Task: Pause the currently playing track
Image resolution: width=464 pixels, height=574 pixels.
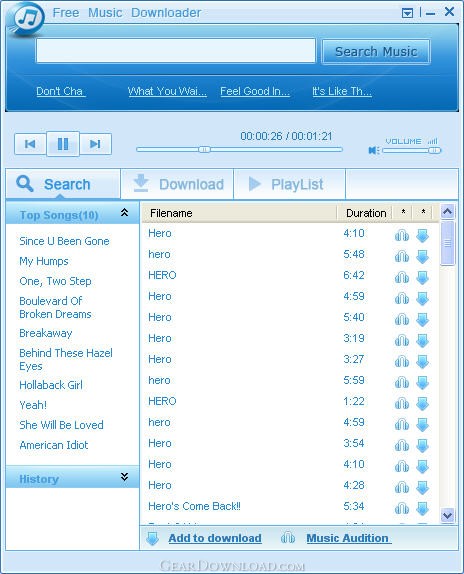Action: tap(63, 144)
